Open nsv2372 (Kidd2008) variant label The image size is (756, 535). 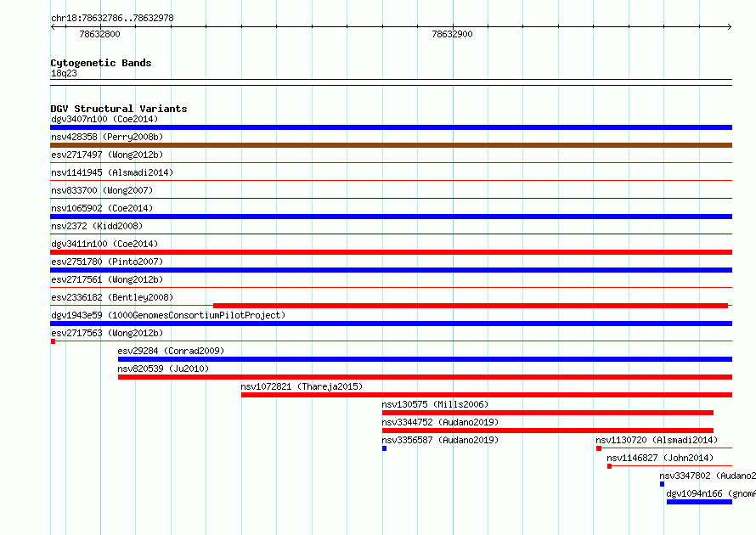[x=97, y=226]
